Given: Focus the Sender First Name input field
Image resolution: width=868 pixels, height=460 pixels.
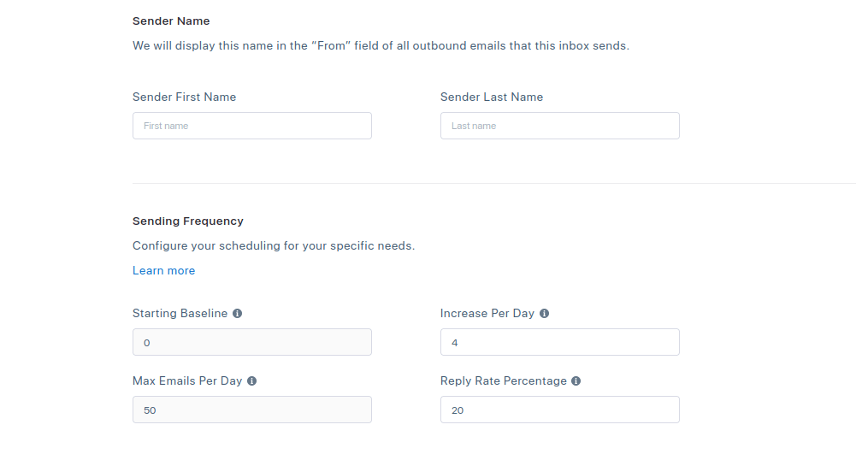Looking at the screenshot, I should point(252,126).
